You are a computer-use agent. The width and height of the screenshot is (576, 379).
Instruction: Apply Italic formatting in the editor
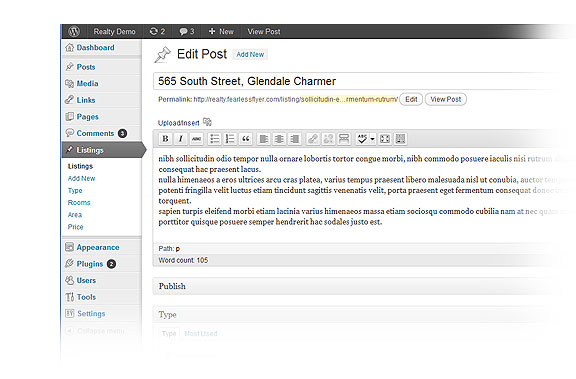181,139
